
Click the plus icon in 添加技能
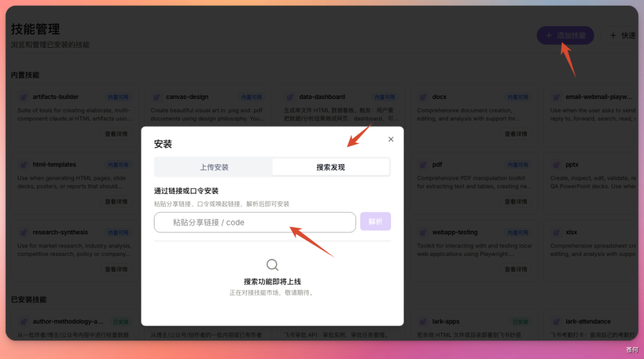point(549,36)
